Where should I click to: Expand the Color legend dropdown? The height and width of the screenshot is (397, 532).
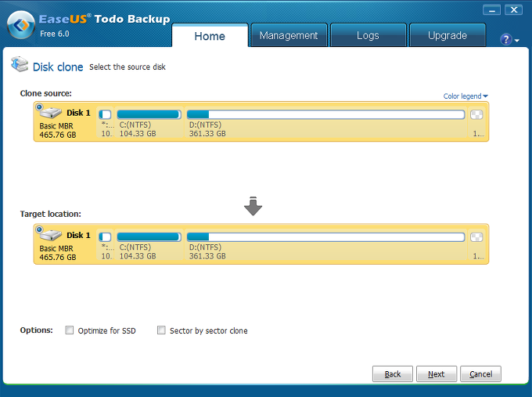tap(465, 96)
